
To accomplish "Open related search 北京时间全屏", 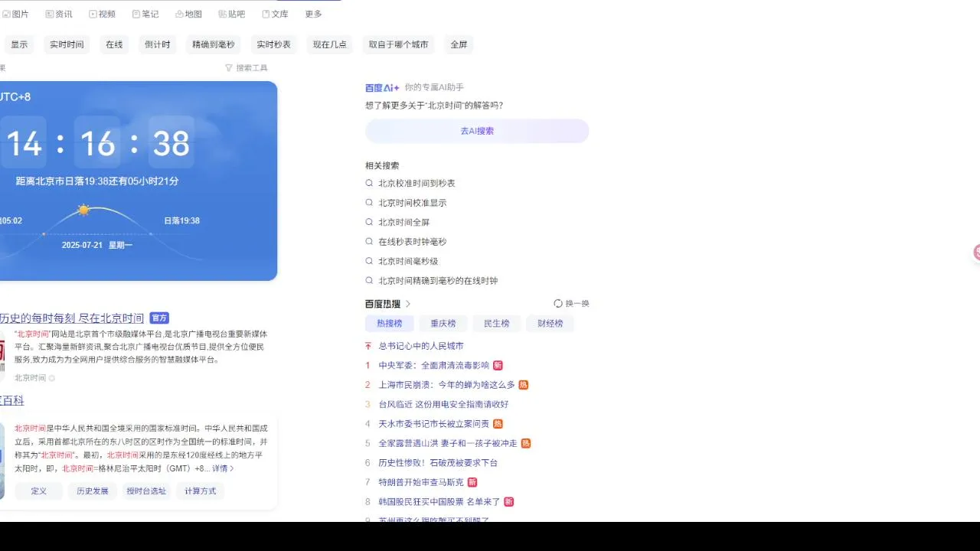I will (x=403, y=223).
